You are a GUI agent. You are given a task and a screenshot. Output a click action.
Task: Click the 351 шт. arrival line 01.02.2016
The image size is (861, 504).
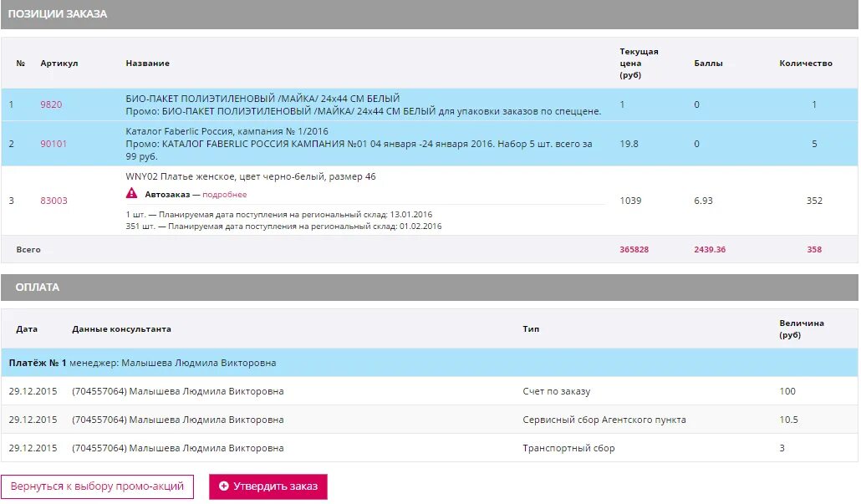pyautogui.click(x=283, y=227)
